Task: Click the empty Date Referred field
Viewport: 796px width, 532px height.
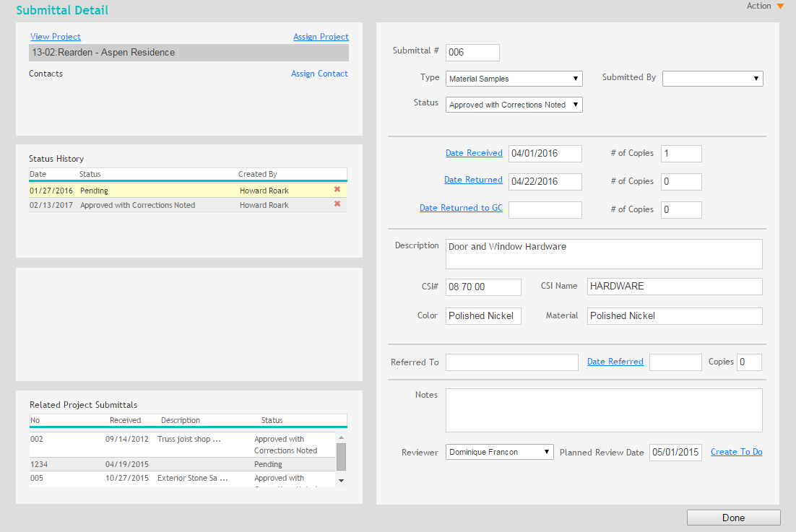Action: [x=675, y=362]
